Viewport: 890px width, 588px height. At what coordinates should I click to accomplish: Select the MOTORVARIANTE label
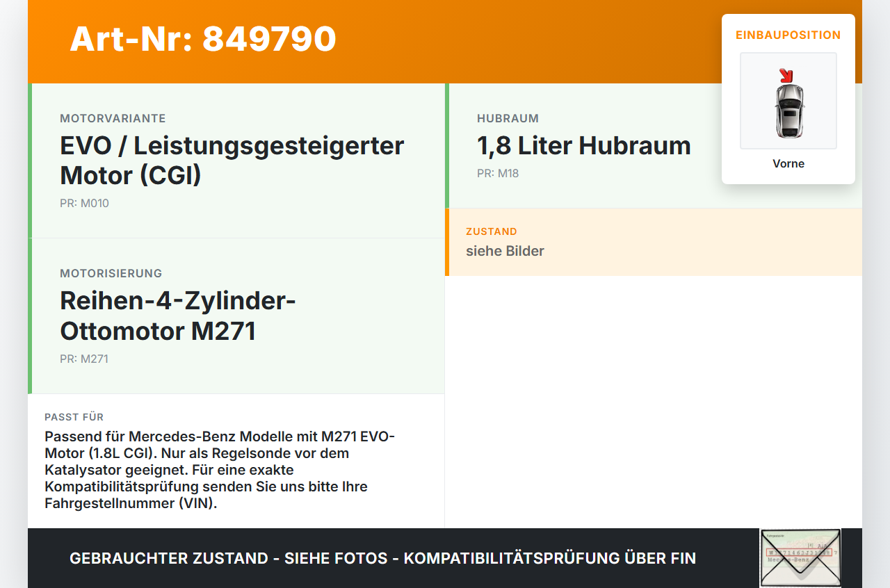pos(113,119)
